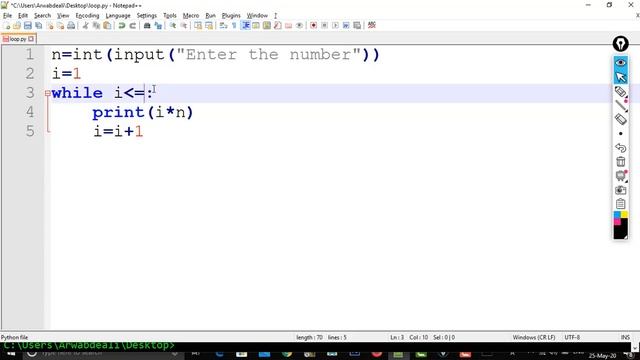This screenshot has height=360, width=640.
Task: Toggle Show All Characters pilcrow icon
Action: click(x=234, y=25)
